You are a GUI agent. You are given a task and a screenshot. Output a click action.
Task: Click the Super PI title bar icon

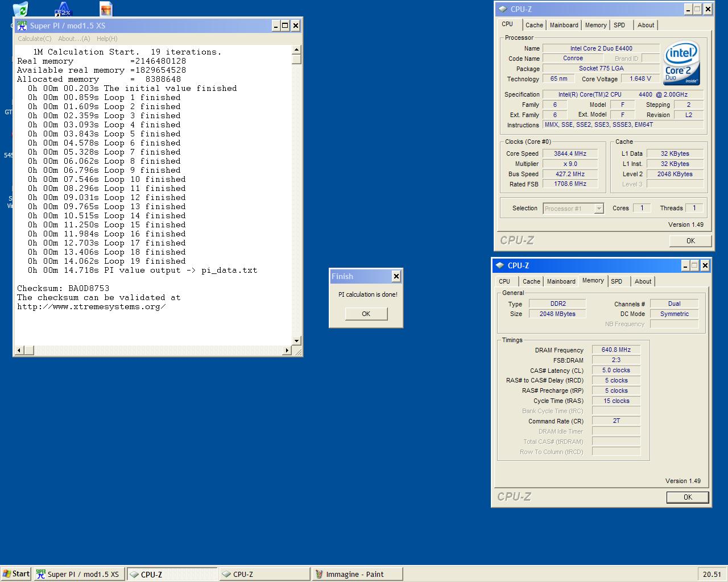[x=22, y=26]
